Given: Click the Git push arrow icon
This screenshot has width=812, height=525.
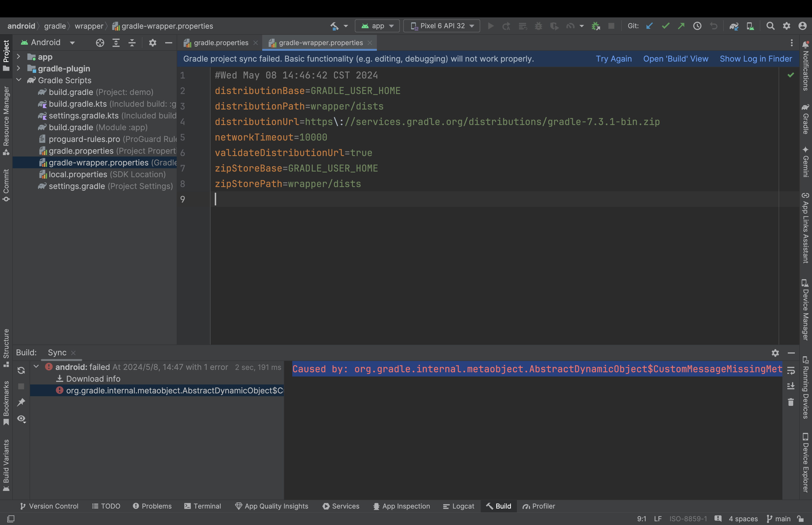Looking at the screenshot, I should click(x=681, y=26).
